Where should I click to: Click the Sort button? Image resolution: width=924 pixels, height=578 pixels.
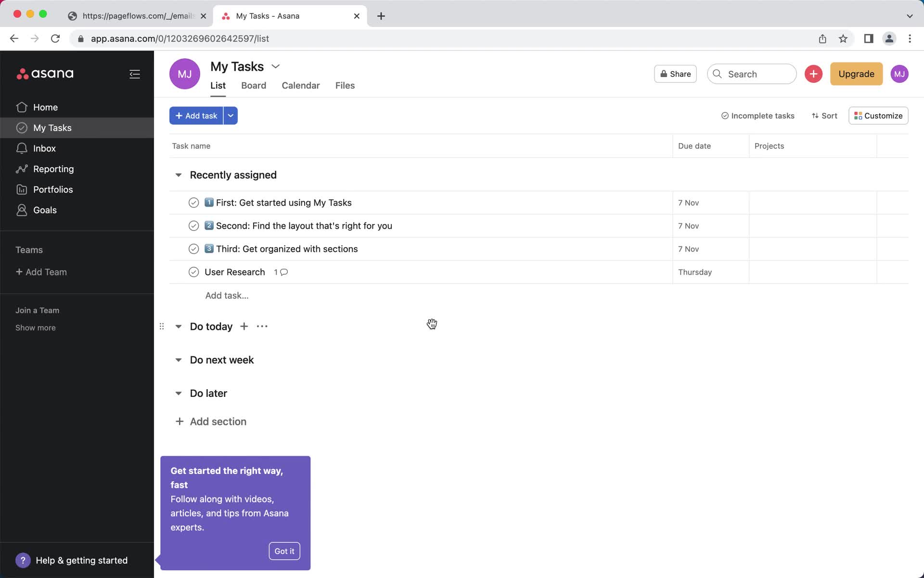pyautogui.click(x=824, y=116)
